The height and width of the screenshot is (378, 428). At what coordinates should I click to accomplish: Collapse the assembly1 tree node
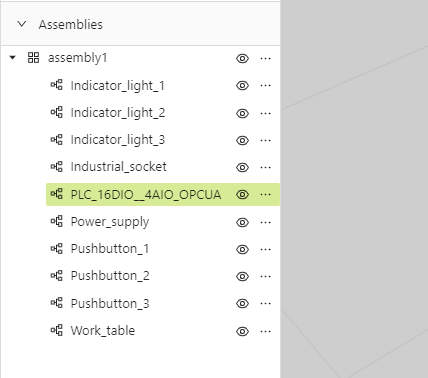(13, 58)
